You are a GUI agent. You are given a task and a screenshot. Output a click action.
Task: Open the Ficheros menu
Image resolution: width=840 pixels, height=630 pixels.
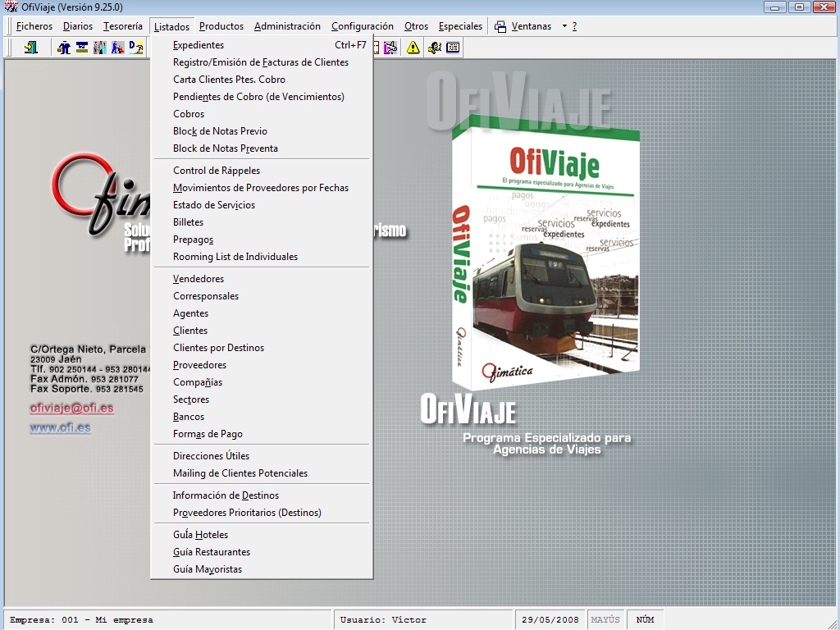pyautogui.click(x=34, y=26)
